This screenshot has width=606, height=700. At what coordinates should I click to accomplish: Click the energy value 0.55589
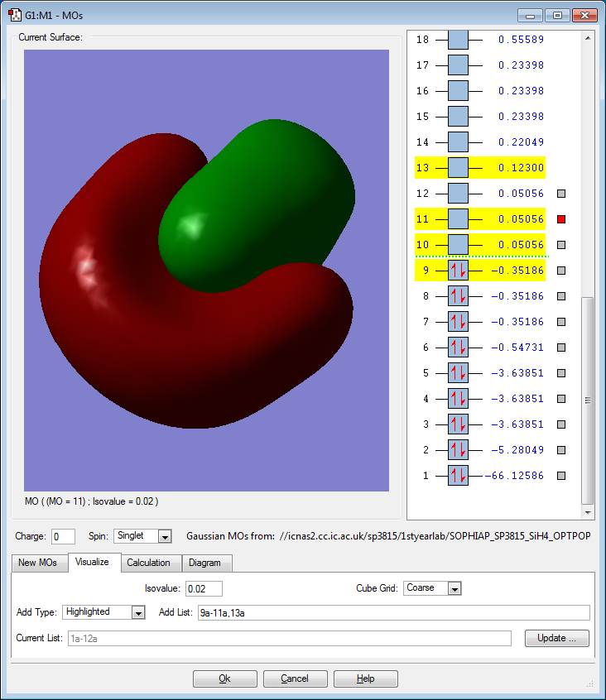522,40
